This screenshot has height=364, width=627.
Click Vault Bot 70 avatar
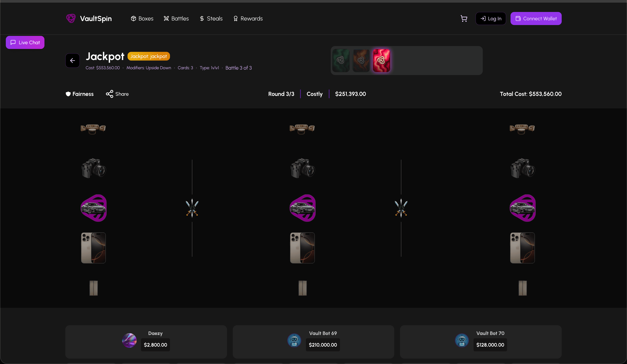coord(462,340)
